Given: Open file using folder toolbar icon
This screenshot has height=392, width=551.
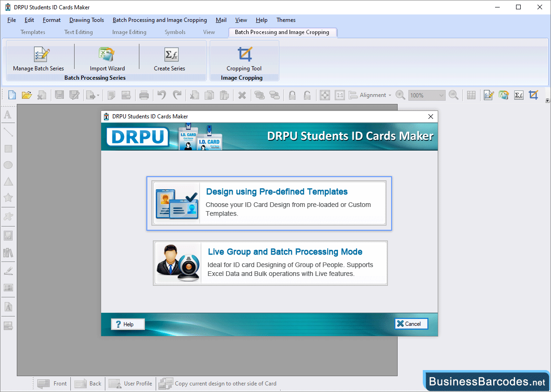Looking at the screenshot, I should point(27,95).
